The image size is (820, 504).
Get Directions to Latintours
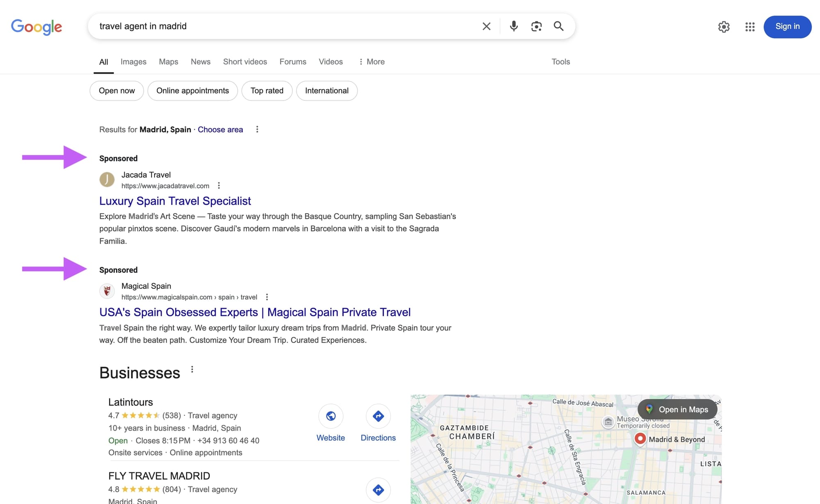(x=378, y=416)
